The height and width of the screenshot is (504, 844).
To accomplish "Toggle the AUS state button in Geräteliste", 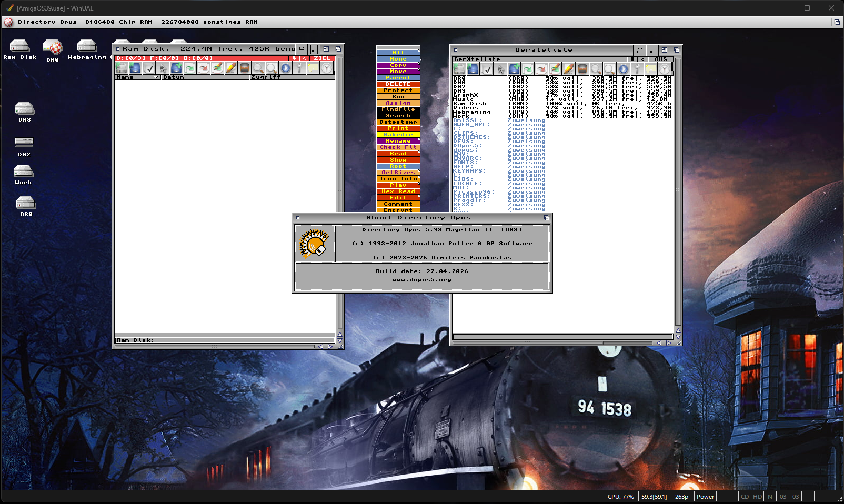I will point(660,59).
